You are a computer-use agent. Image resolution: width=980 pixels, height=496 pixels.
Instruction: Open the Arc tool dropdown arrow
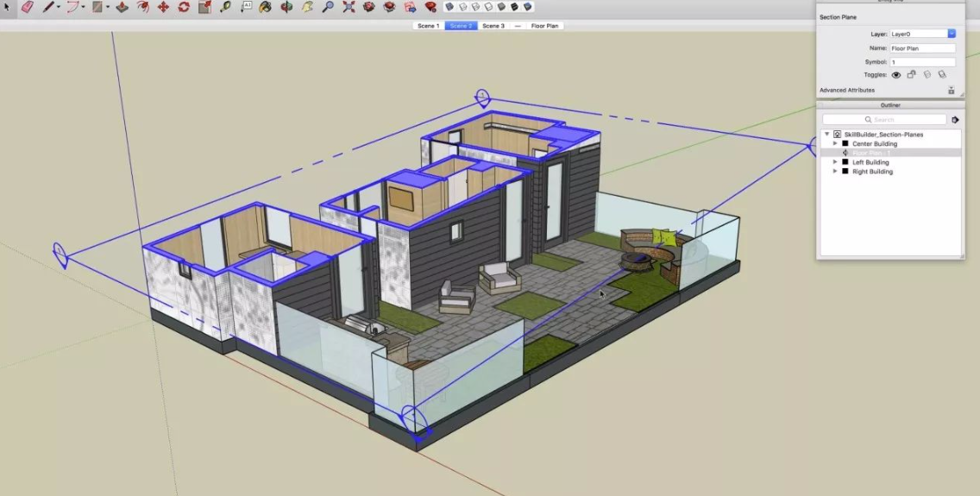pyautogui.click(x=83, y=8)
